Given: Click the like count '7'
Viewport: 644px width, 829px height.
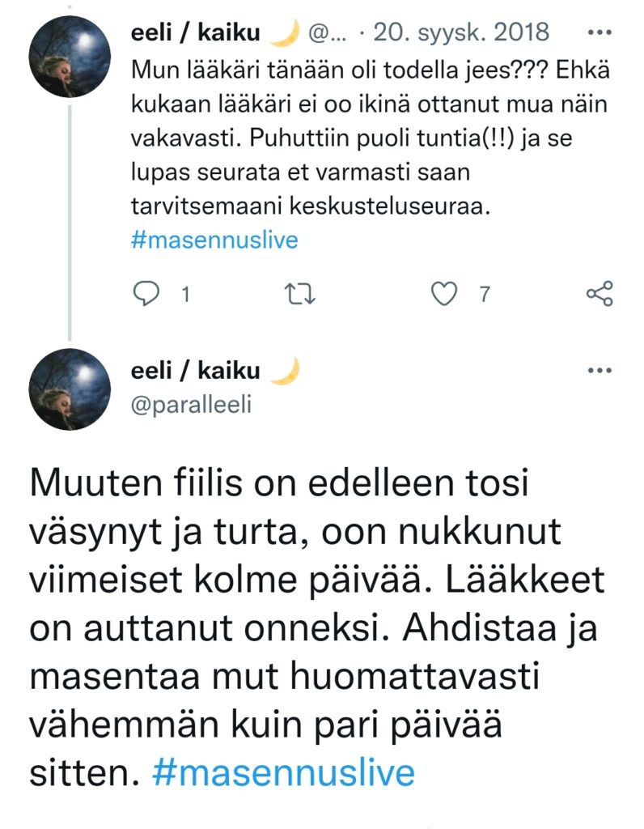Looking at the screenshot, I should 484,295.
